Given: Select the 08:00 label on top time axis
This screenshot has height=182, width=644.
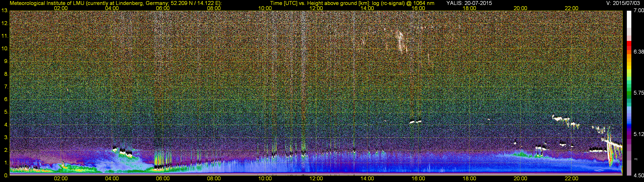Looking at the screenshot, I should tap(214, 8).
